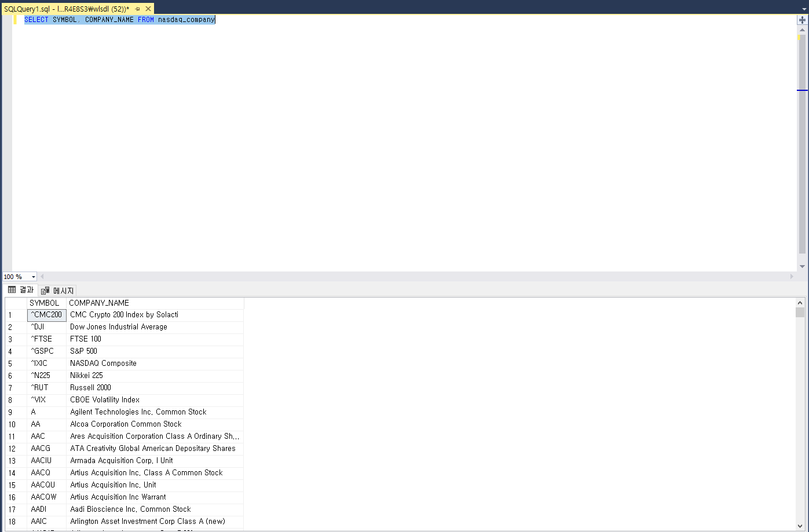
Task: Select the Alcoa Corporation Common Stock cell
Action: pyautogui.click(x=155, y=424)
